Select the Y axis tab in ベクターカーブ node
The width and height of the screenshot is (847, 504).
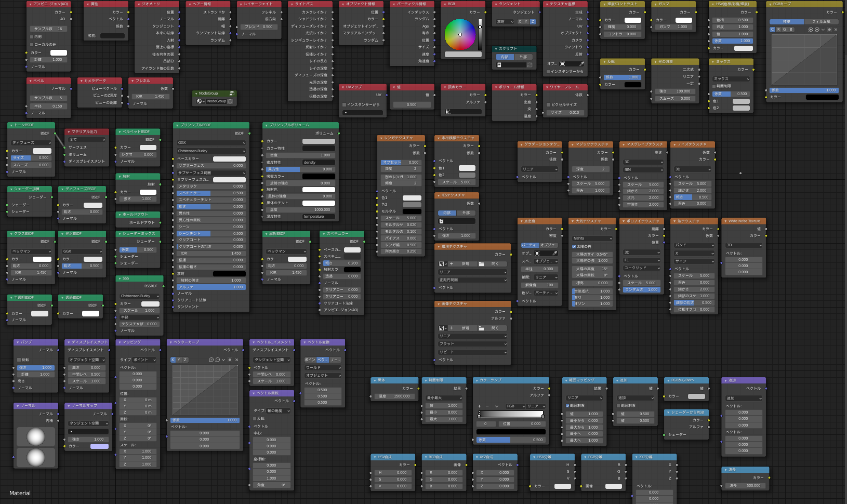point(179,360)
